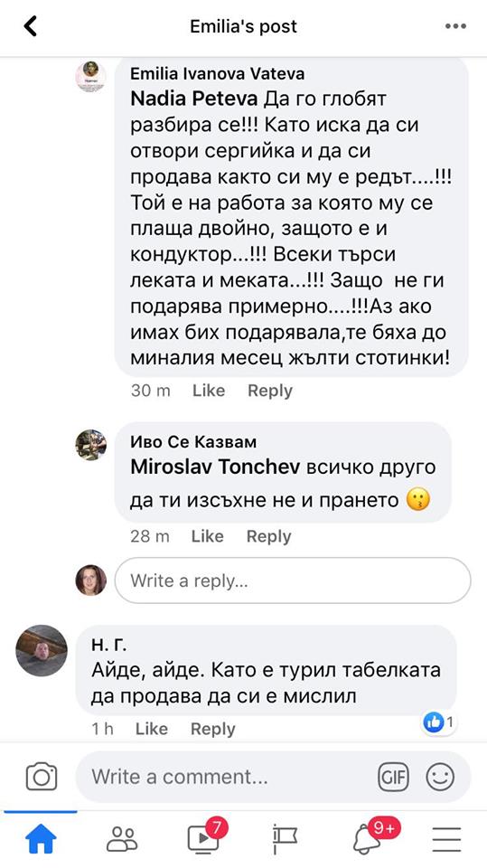
Task: Reply to Emilia Ivanova Vateva's comment
Action: tap(270, 391)
